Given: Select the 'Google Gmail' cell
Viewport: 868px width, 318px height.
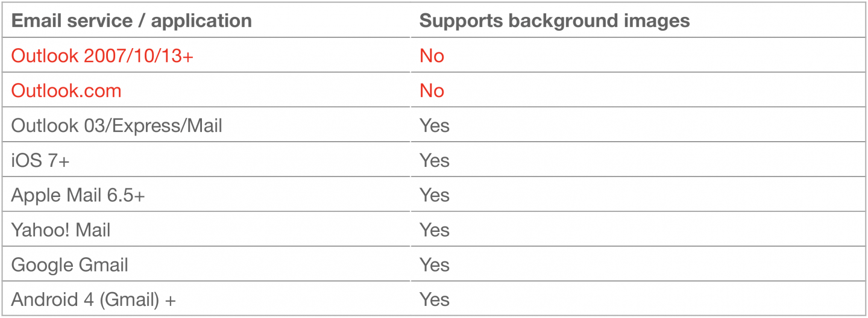Looking at the screenshot, I should coord(70,265).
